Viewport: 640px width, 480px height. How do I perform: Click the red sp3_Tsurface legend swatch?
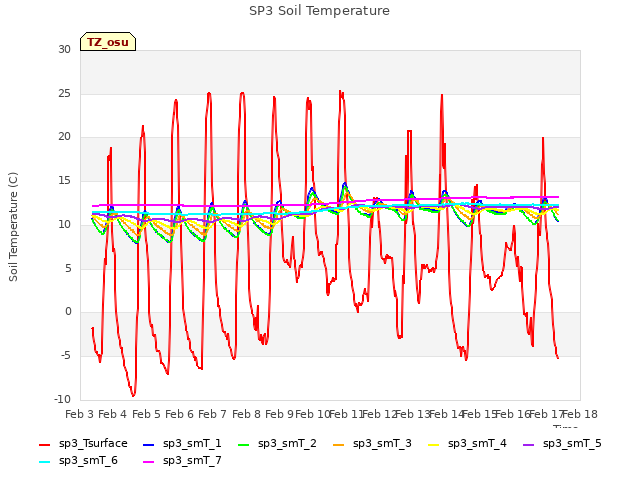point(44,445)
